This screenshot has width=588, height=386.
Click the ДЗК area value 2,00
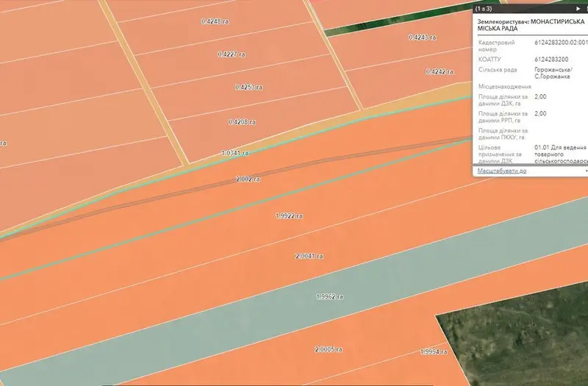click(540, 96)
